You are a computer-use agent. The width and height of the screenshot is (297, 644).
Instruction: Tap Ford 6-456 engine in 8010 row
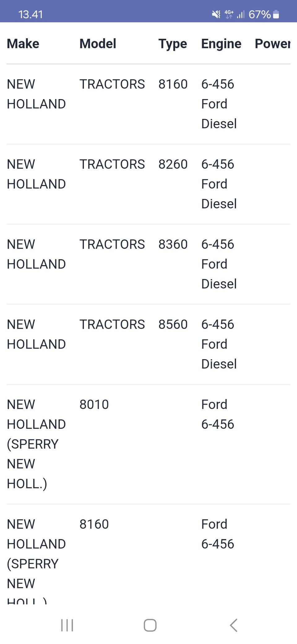[217, 414]
